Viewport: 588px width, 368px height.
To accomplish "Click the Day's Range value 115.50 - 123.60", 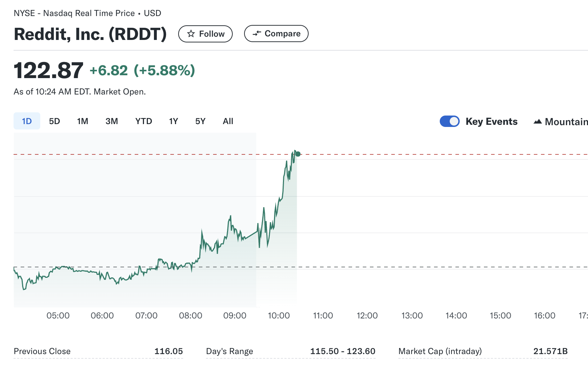I will click(343, 351).
